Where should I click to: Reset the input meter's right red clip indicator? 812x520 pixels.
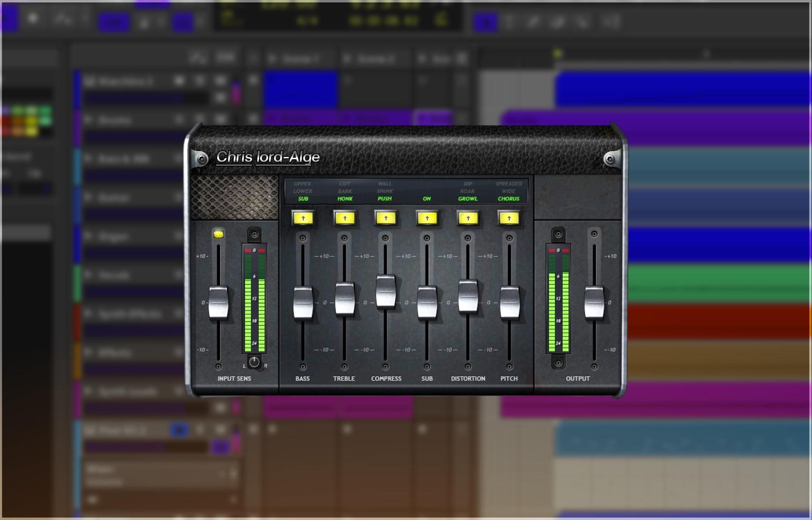[262, 251]
